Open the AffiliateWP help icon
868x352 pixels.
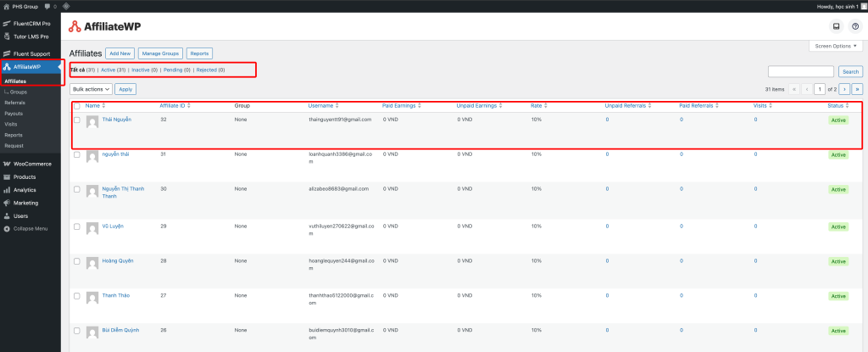855,26
